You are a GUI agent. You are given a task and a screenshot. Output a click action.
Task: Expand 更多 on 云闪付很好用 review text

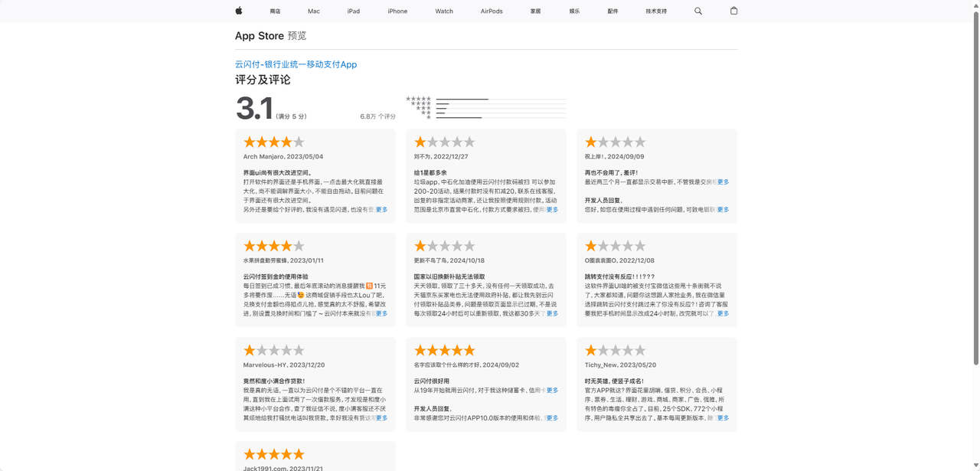tap(552, 391)
